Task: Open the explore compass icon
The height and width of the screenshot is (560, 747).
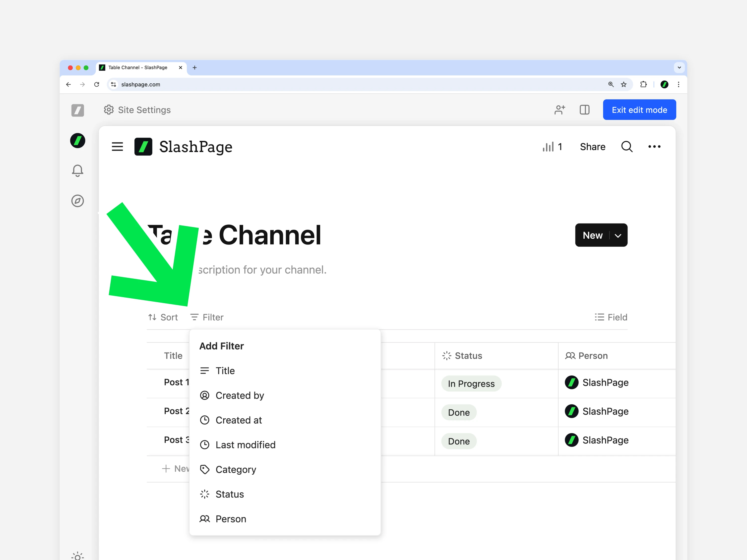Action: [x=78, y=201]
